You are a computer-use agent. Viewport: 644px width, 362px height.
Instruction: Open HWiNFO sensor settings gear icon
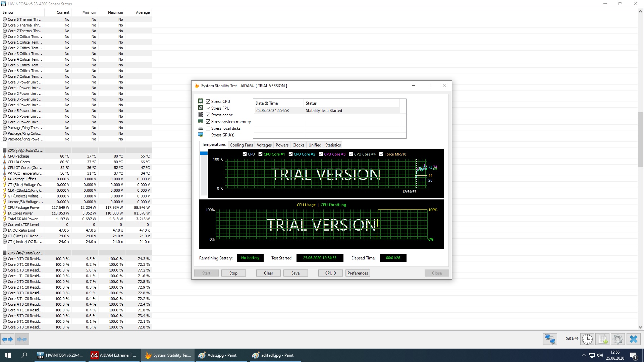click(618, 339)
